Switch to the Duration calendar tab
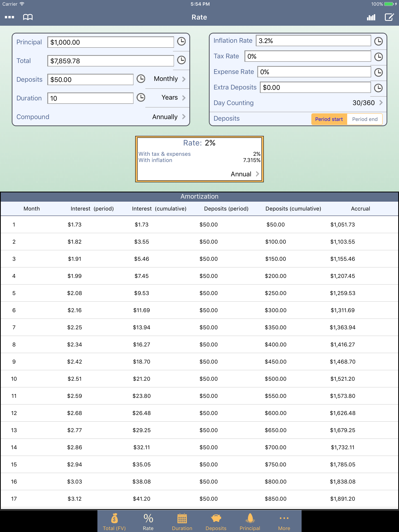This screenshot has width=399, height=532. (x=182, y=521)
